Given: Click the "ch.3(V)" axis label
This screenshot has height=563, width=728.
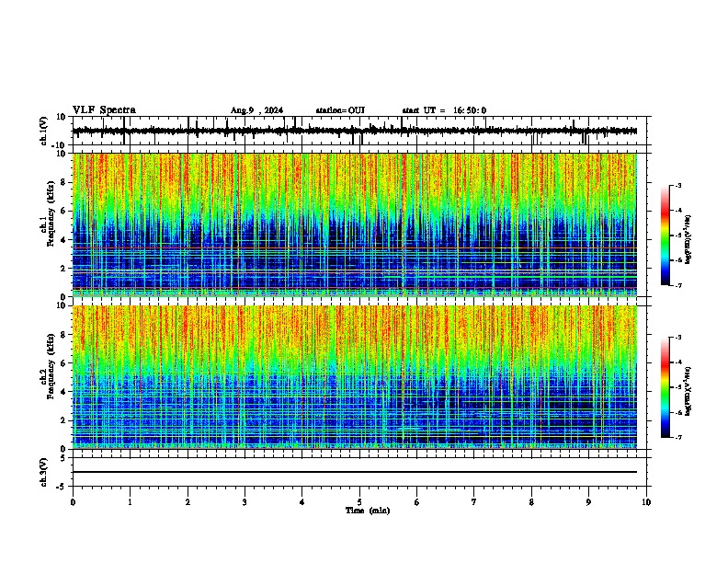Looking at the screenshot, I should click(x=44, y=472).
